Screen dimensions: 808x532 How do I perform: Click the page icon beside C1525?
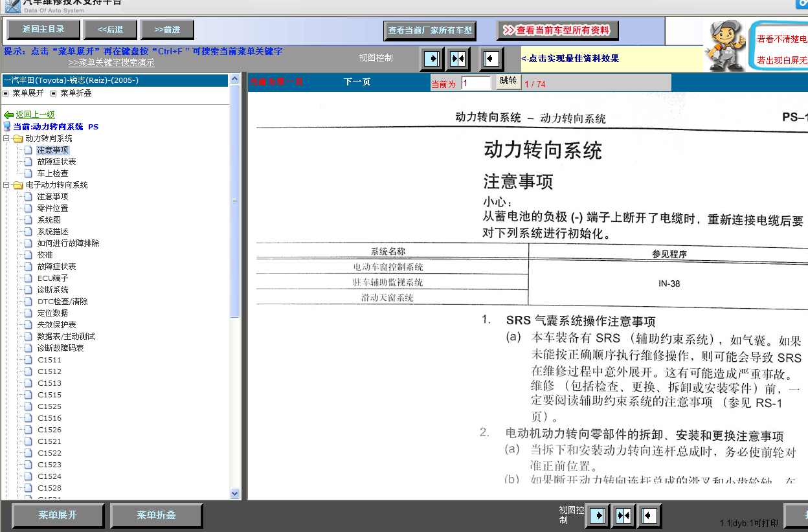pos(28,406)
